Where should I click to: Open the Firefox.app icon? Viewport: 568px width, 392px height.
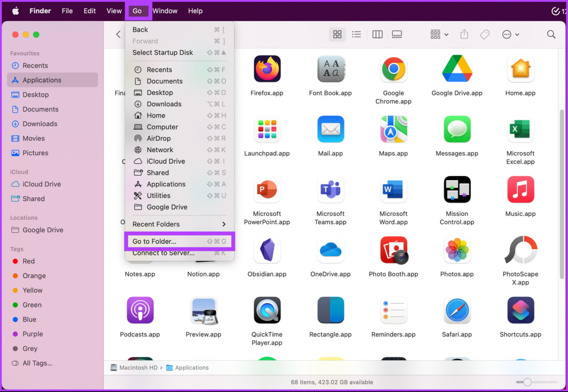pos(267,69)
